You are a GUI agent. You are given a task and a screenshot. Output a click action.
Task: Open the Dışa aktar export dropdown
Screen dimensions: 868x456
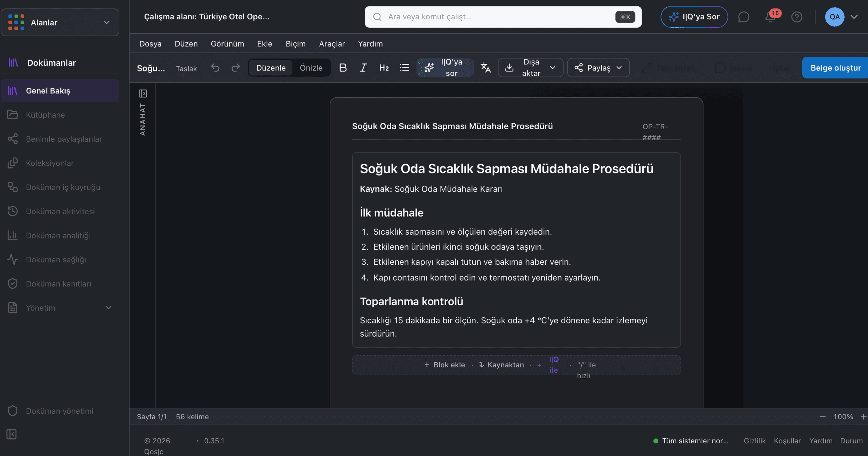[531, 68]
